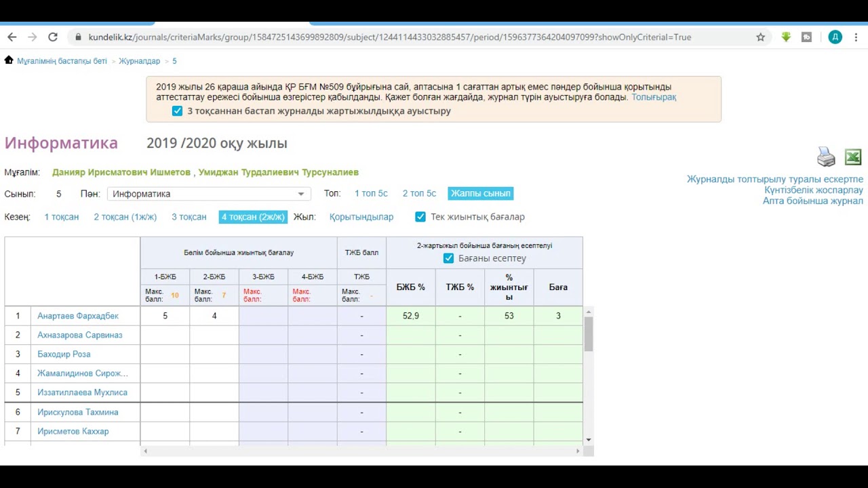Open 'Журналды толтырылу туралы ескертпе' link
This screenshot has height=488, width=868.
775,180
